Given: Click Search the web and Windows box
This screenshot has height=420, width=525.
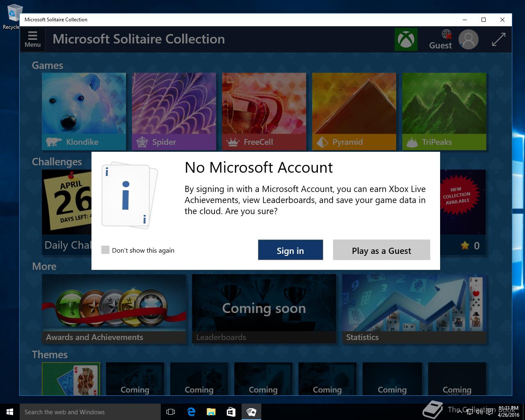Looking at the screenshot, I should click(90, 412).
